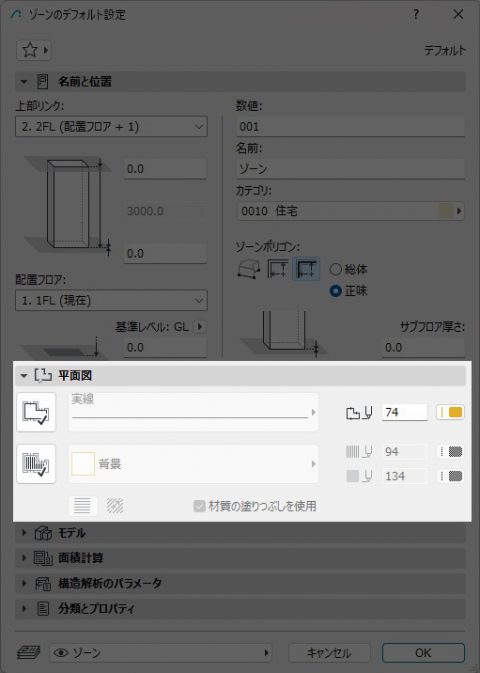Click the zone height 3D diagram
The height and width of the screenshot is (673, 480).
click(69, 205)
